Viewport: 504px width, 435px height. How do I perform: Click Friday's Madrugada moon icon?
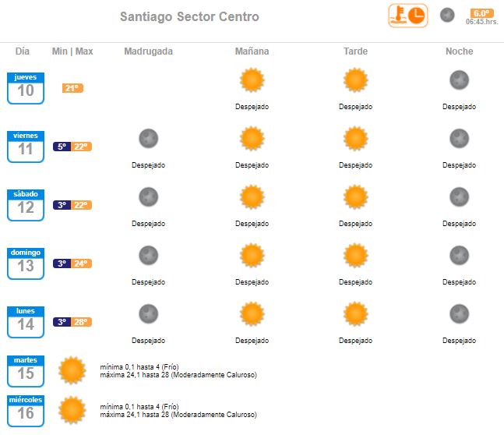tap(149, 138)
